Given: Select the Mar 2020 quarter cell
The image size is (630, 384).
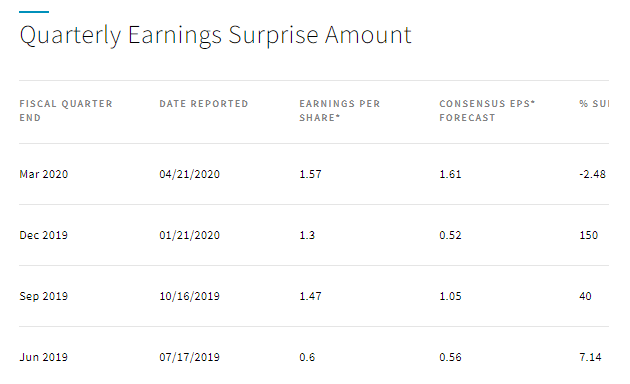Looking at the screenshot, I should [44, 174].
